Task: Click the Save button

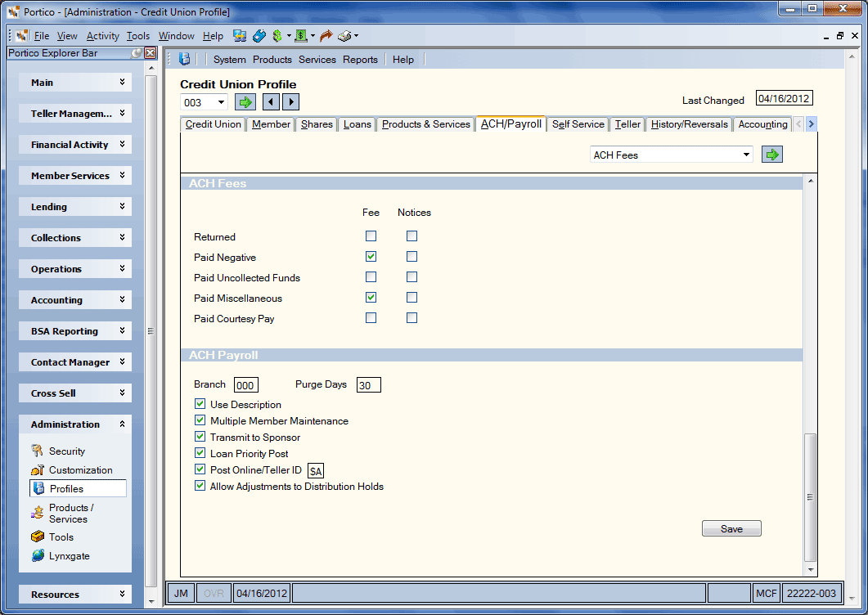Action: [x=731, y=528]
